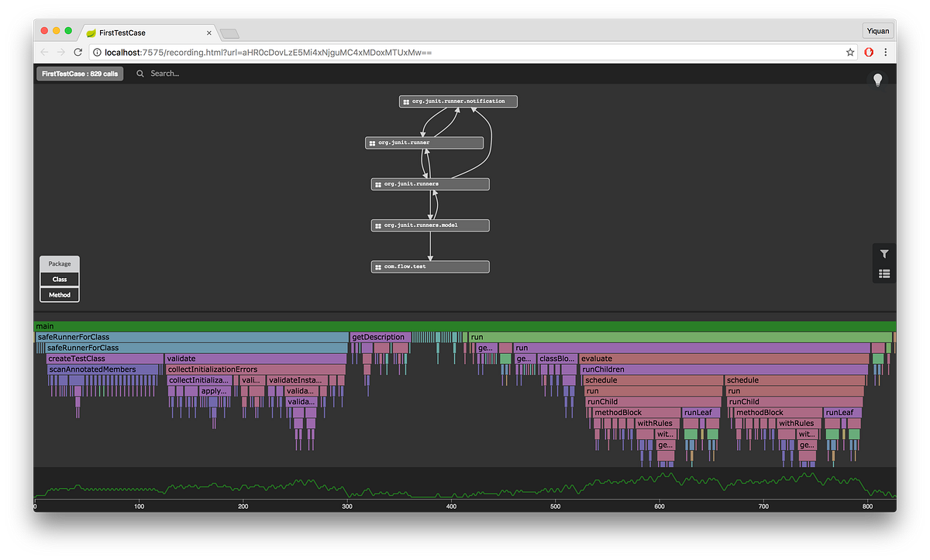930x560 pixels.
Task: Open a new browser tab
Action: [x=228, y=33]
